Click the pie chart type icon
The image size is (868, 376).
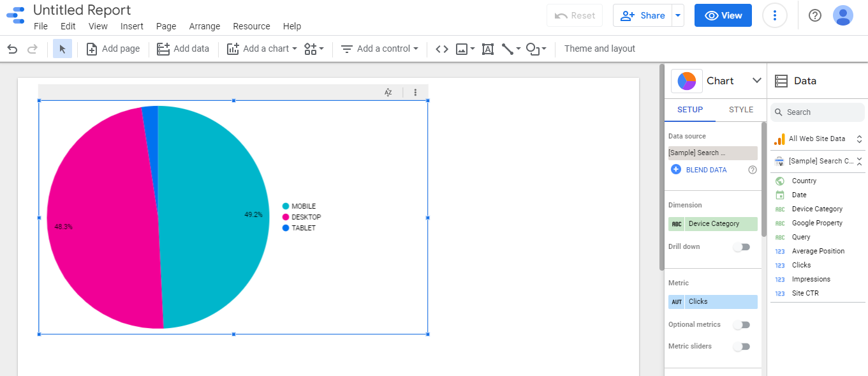(x=687, y=81)
